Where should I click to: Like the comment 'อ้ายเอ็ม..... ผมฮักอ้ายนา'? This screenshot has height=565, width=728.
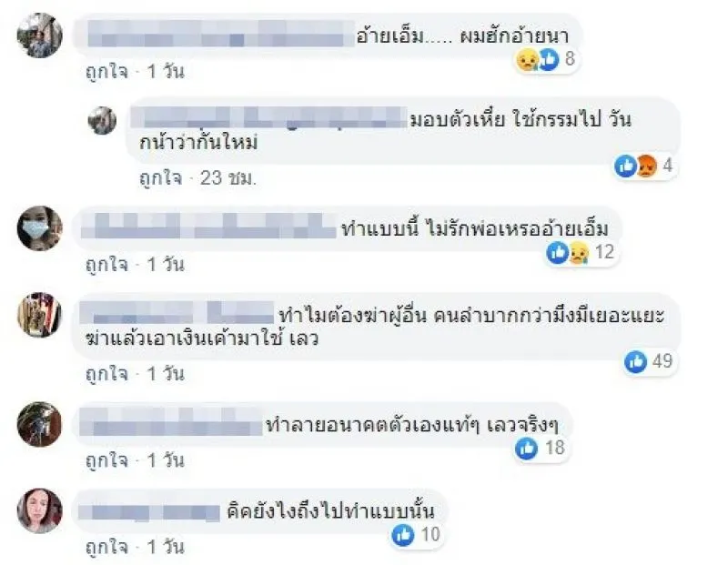(x=106, y=72)
